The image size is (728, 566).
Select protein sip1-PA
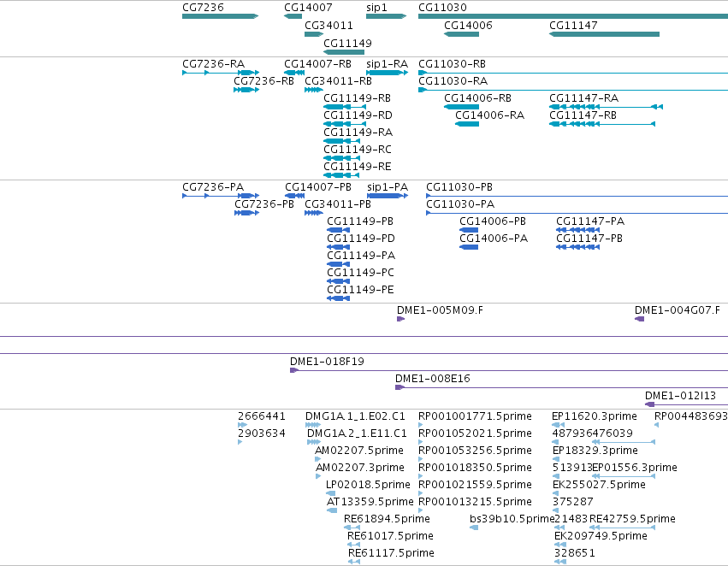pos(388,196)
